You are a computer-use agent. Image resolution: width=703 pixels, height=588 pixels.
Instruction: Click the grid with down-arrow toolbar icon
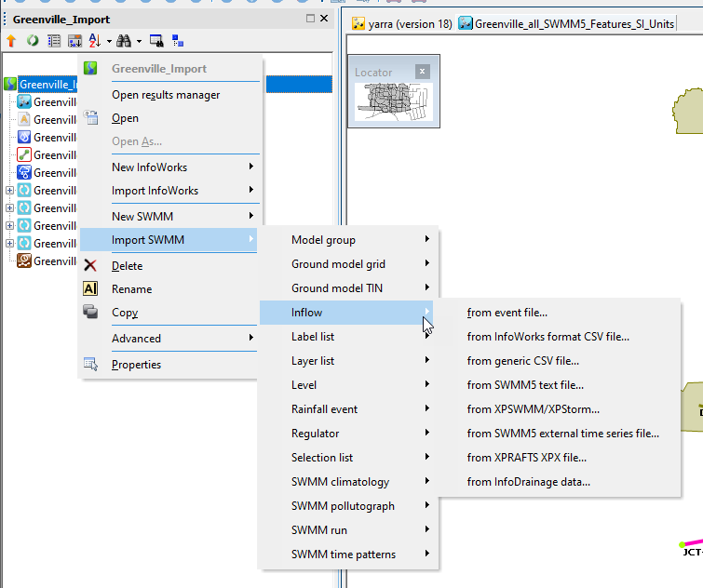[x=74, y=41]
